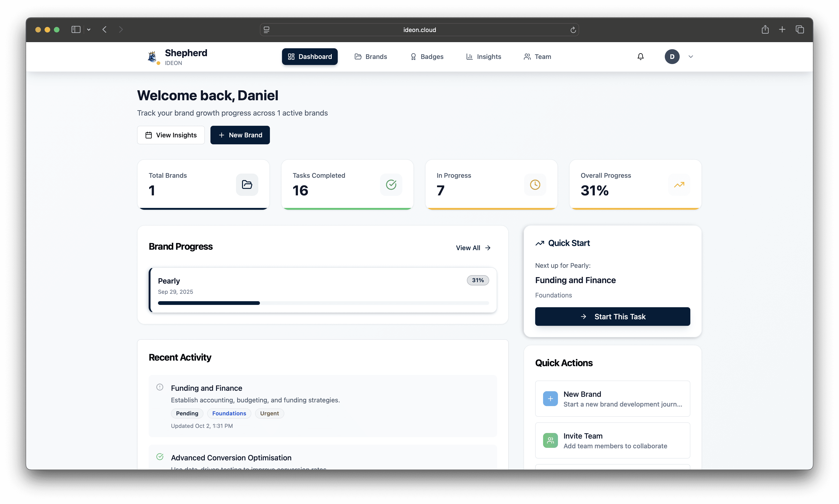Reload the page with the refresh icon
Viewport: 839px width, 504px height.
[x=573, y=30]
